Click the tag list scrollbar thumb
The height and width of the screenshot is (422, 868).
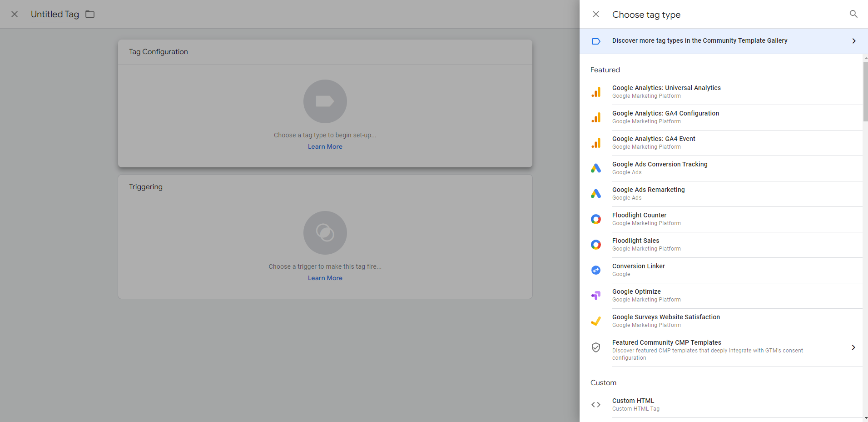click(x=865, y=91)
